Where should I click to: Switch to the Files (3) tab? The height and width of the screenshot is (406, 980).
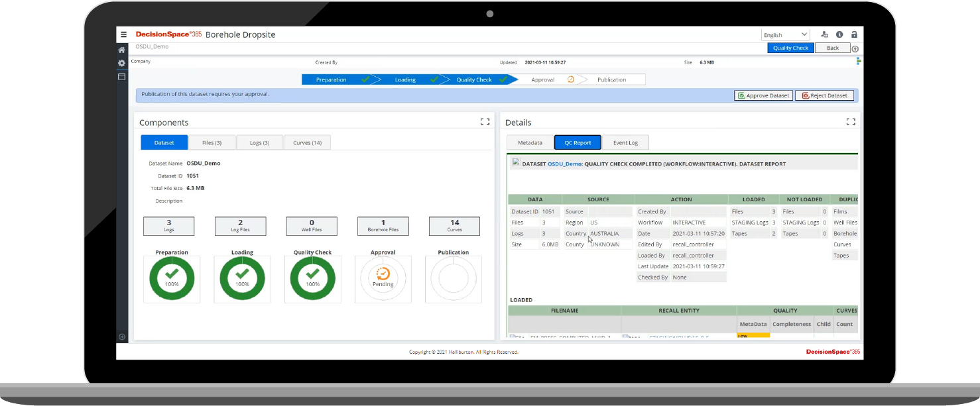click(x=212, y=142)
